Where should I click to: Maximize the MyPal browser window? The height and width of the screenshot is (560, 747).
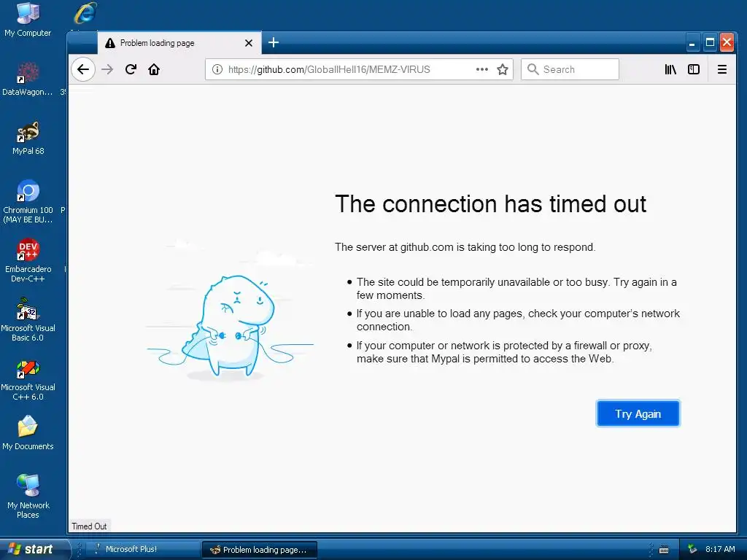click(x=710, y=42)
